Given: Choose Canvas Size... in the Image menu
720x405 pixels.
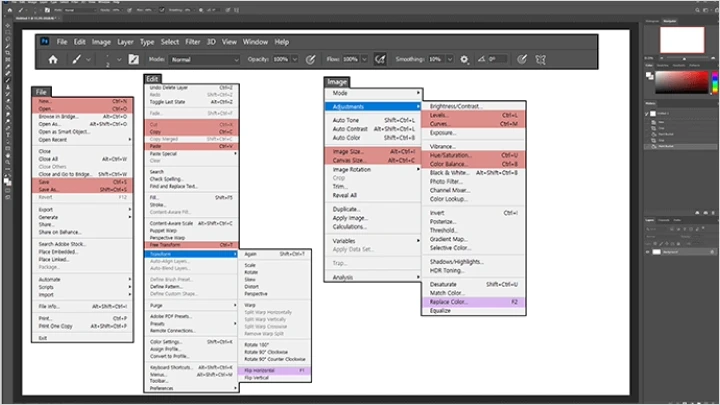Looking at the screenshot, I should [x=373, y=160].
